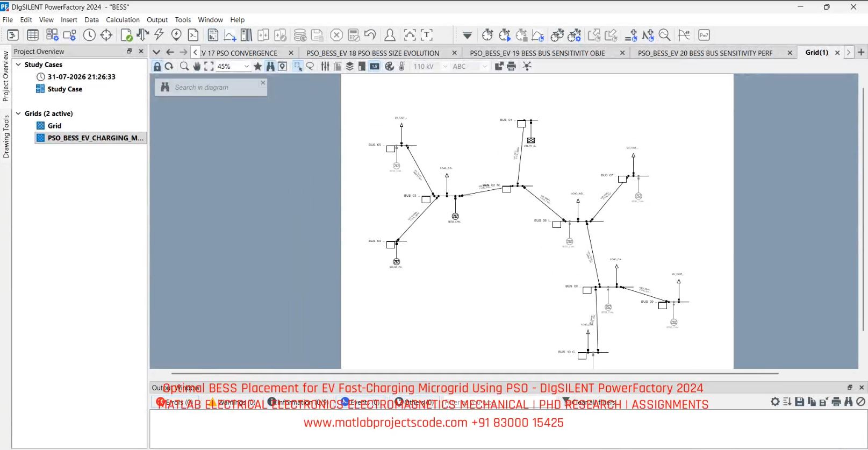Click the date/time clock icon

coord(89,35)
